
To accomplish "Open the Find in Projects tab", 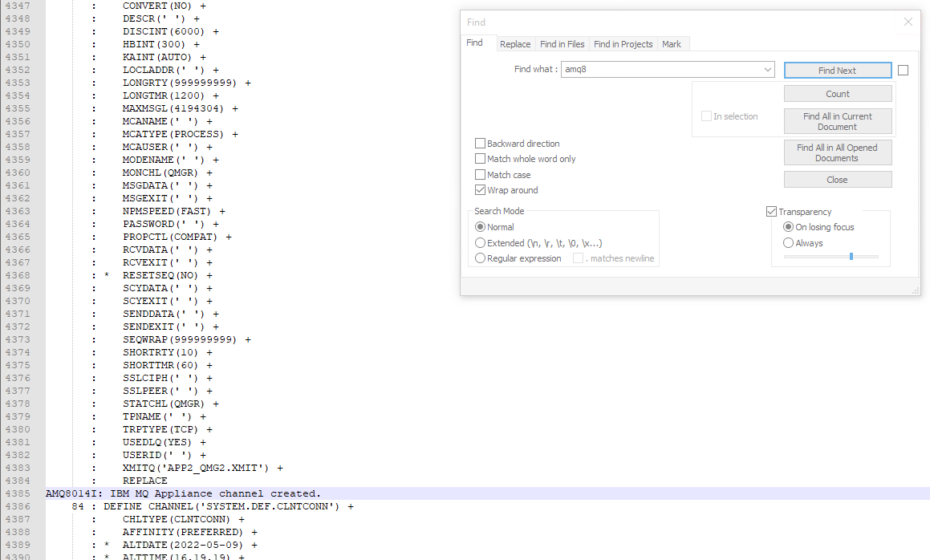I will coord(623,44).
